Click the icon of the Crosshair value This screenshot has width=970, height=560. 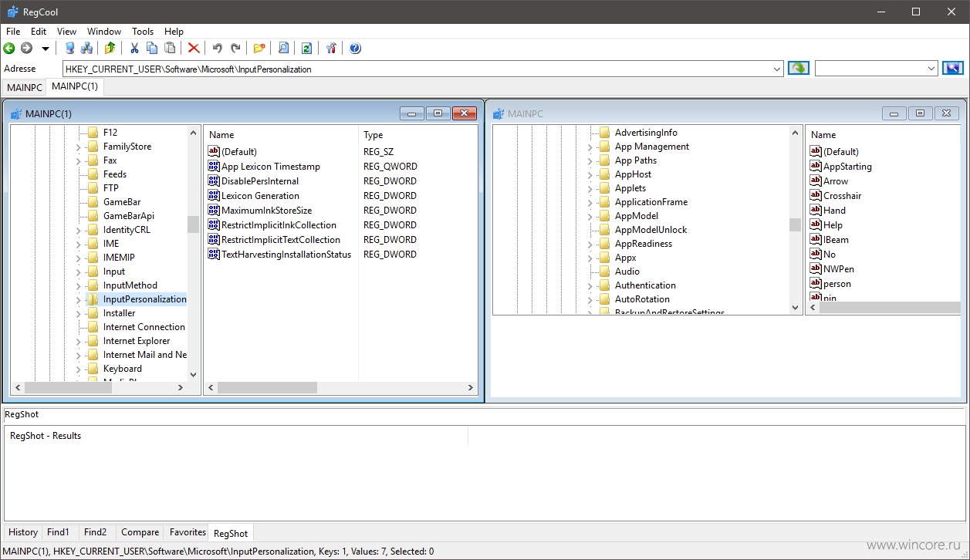pos(816,196)
